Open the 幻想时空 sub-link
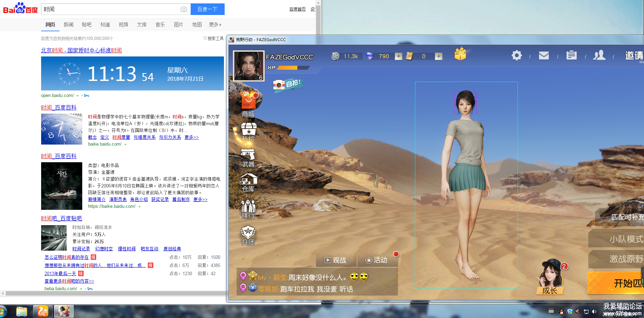 tap(104, 249)
